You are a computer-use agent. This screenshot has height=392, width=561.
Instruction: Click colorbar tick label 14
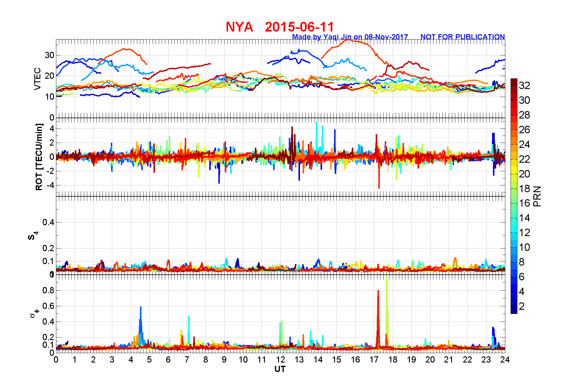[524, 218]
